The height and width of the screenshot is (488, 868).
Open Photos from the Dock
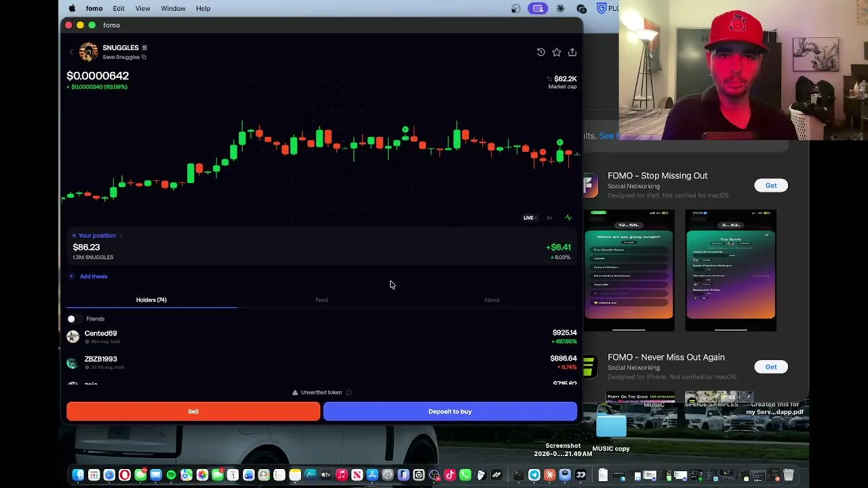click(202, 475)
